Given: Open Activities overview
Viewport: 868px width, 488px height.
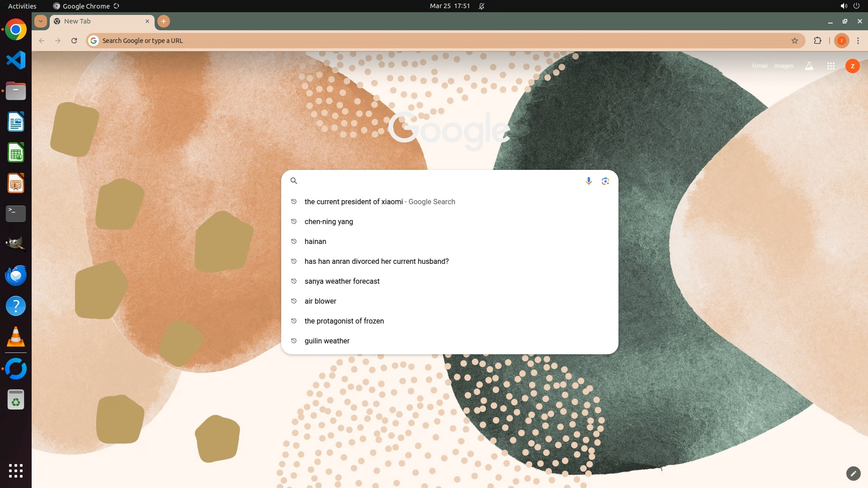Looking at the screenshot, I should coord(22,6).
